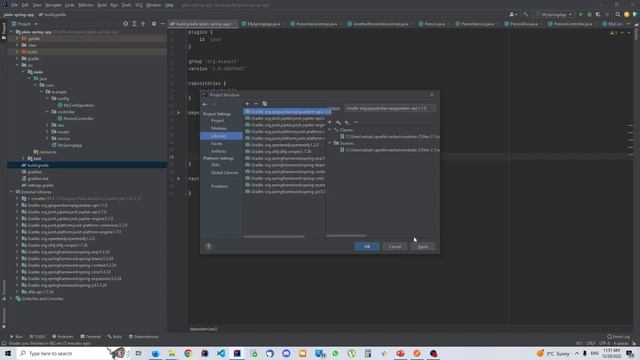Select Global Libraries under Platform Settings
This screenshot has height=360, width=640.
[x=224, y=173]
